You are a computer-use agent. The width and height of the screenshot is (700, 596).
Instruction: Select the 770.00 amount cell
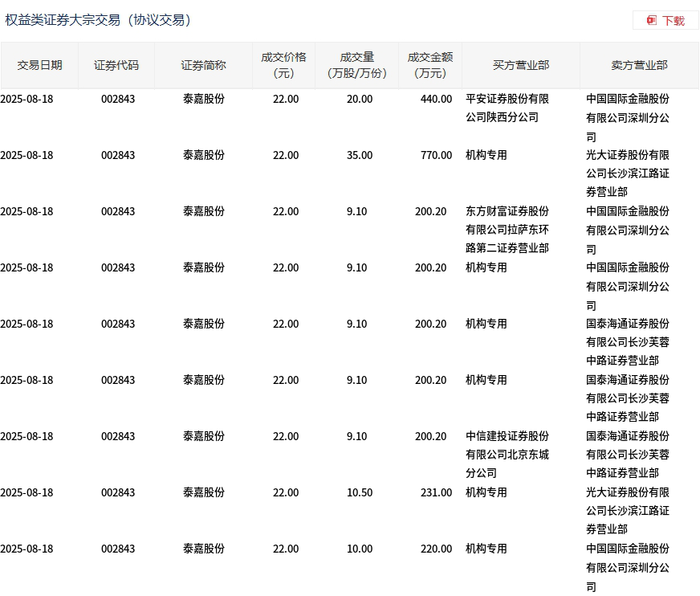pyautogui.click(x=436, y=155)
